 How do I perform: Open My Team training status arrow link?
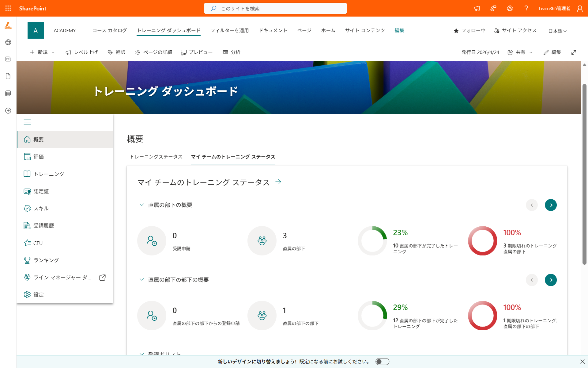[x=278, y=182]
